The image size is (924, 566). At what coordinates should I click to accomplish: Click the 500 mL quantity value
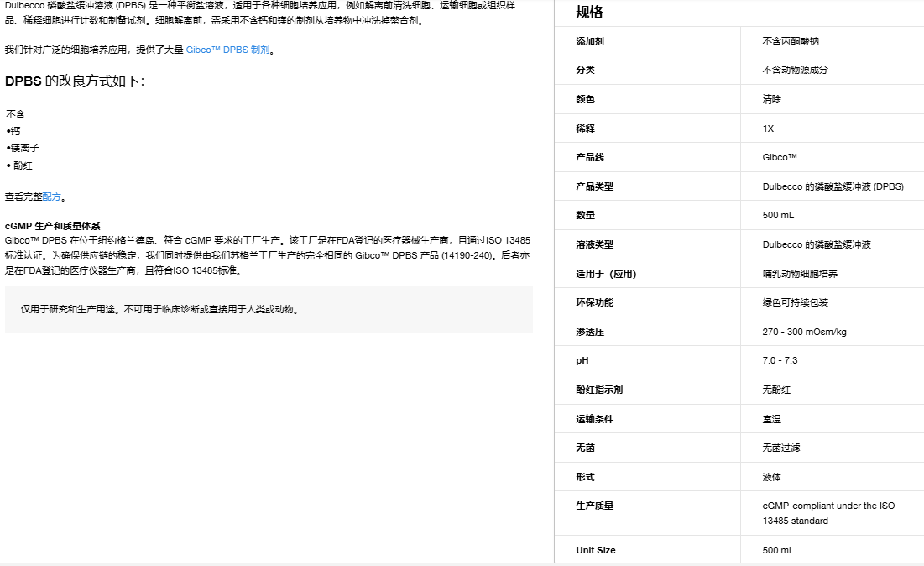click(x=777, y=215)
